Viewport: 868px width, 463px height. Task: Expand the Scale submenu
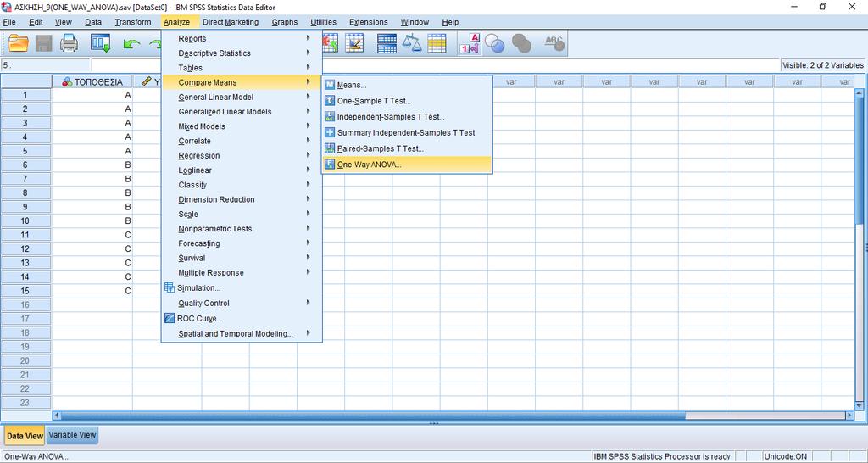pyautogui.click(x=242, y=215)
